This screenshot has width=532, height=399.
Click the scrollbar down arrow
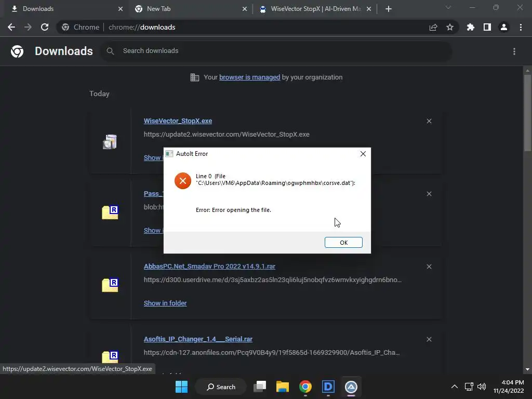tap(527, 369)
